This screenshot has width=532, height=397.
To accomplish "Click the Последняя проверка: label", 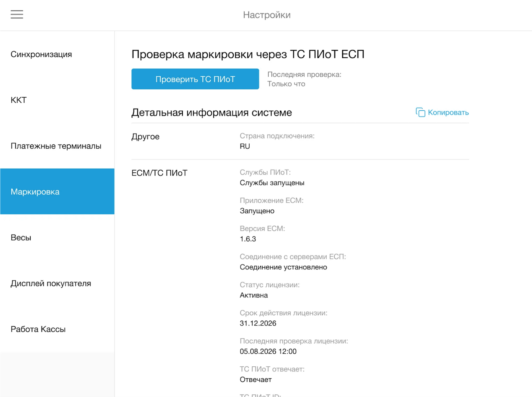I will point(304,75).
